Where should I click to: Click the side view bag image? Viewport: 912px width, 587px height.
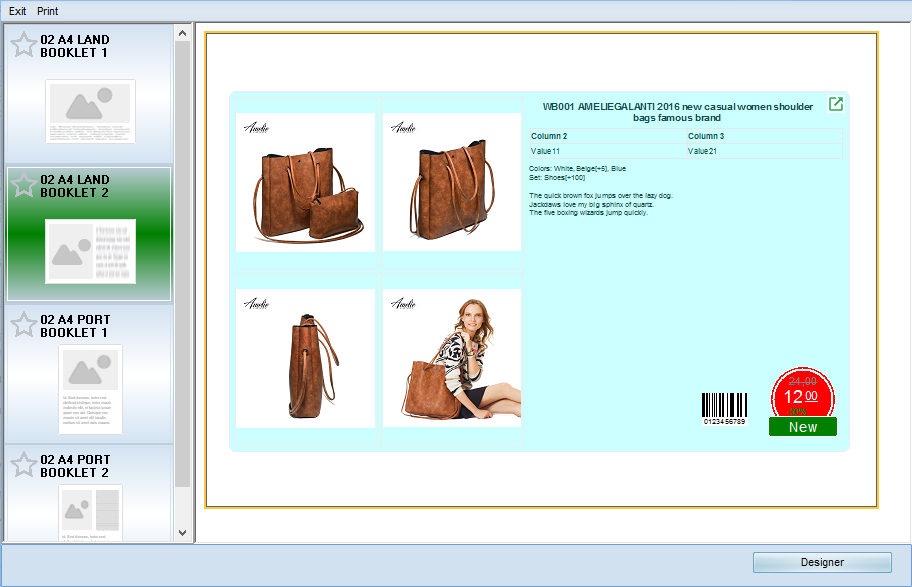click(x=305, y=358)
